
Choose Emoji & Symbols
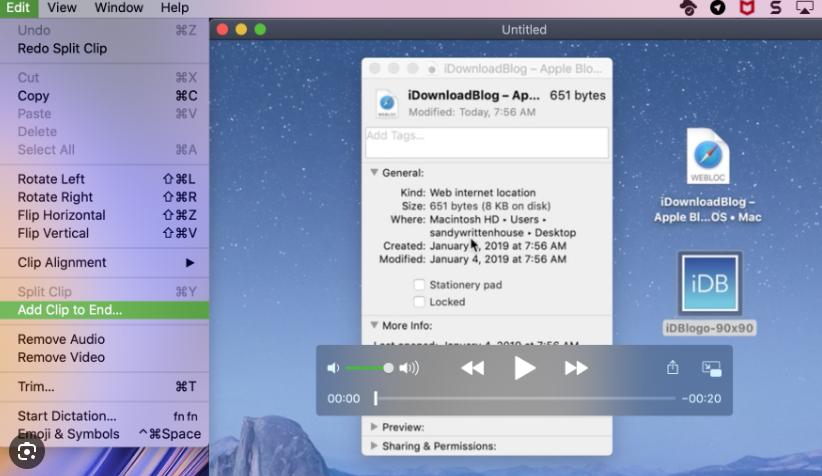[105, 434]
